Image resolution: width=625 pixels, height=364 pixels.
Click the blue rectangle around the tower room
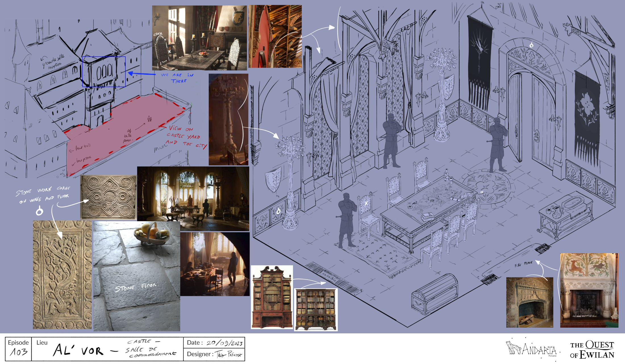click(x=104, y=72)
